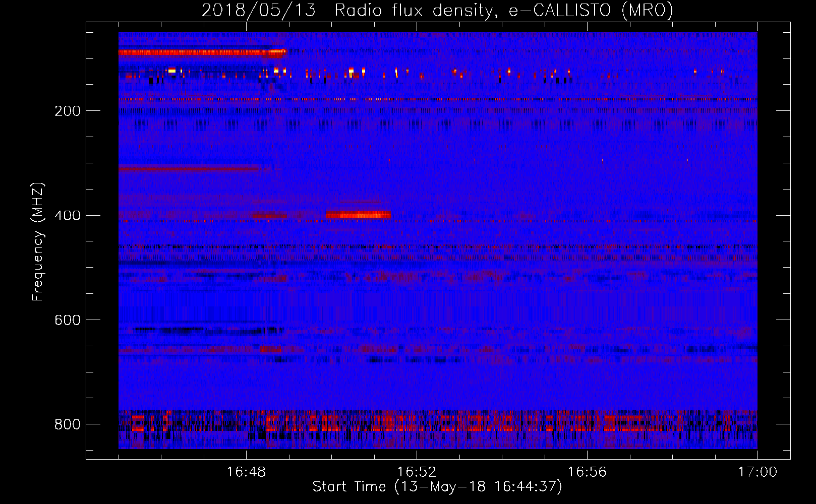Click the long red emission band near top left

203,52
